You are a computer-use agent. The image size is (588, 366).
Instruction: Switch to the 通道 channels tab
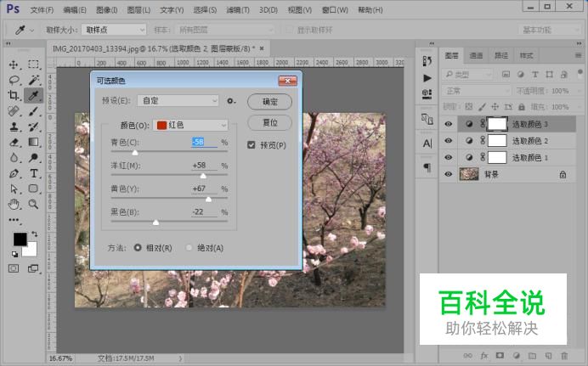tap(476, 55)
